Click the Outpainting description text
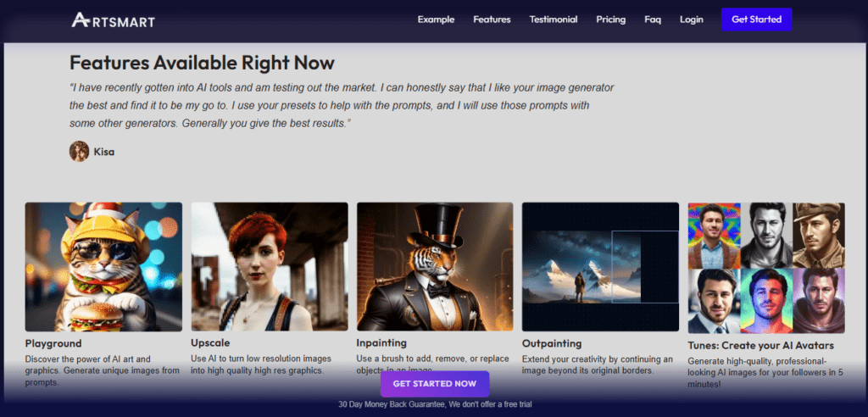This screenshot has width=868, height=417. point(598,364)
